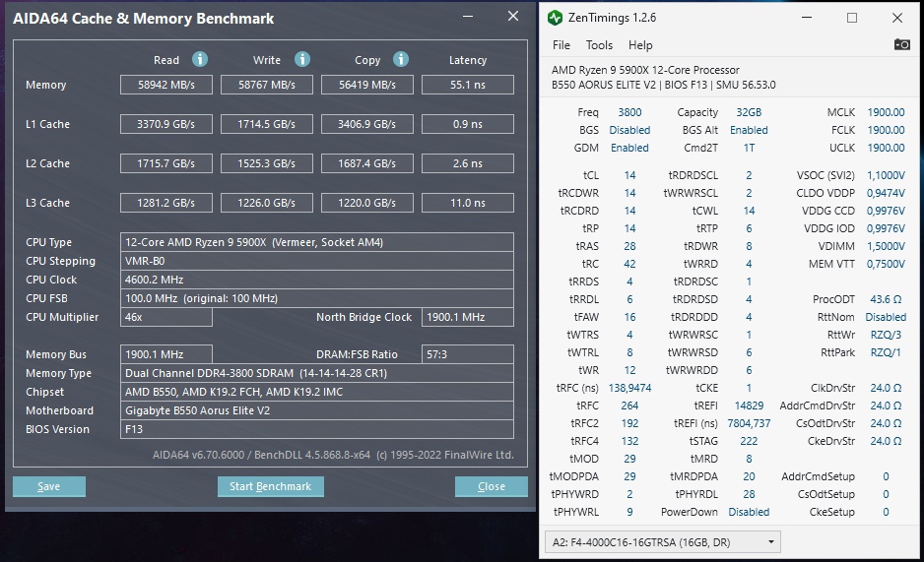Click the Write info icon in AIDA64
Screen dimensions: 924x562
tap(302, 59)
